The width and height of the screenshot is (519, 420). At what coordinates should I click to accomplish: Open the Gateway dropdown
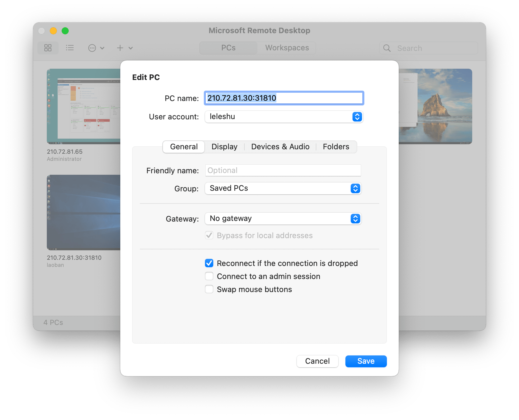[x=283, y=219]
